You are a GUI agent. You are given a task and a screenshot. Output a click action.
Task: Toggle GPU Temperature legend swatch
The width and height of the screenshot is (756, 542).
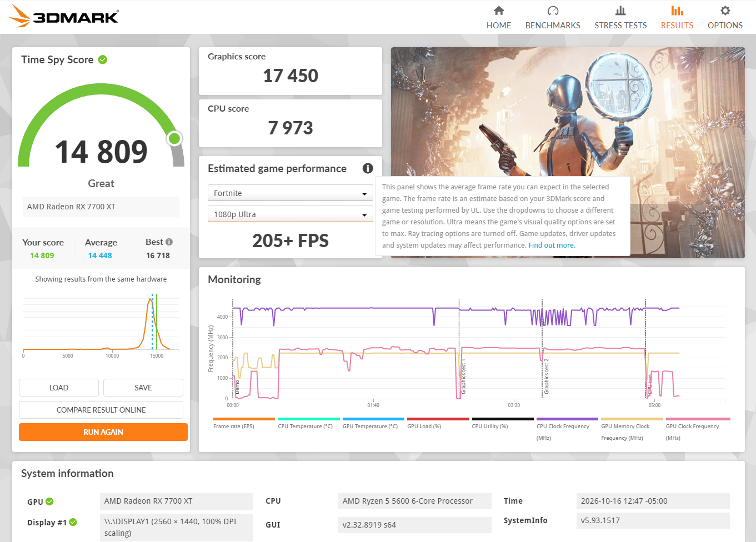click(x=373, y=419)
